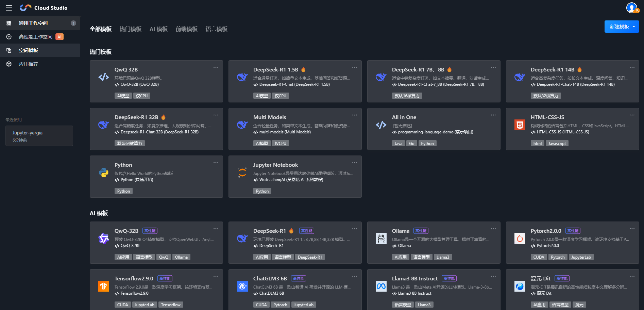Open the user avatar icon

(x=632, y=7)
